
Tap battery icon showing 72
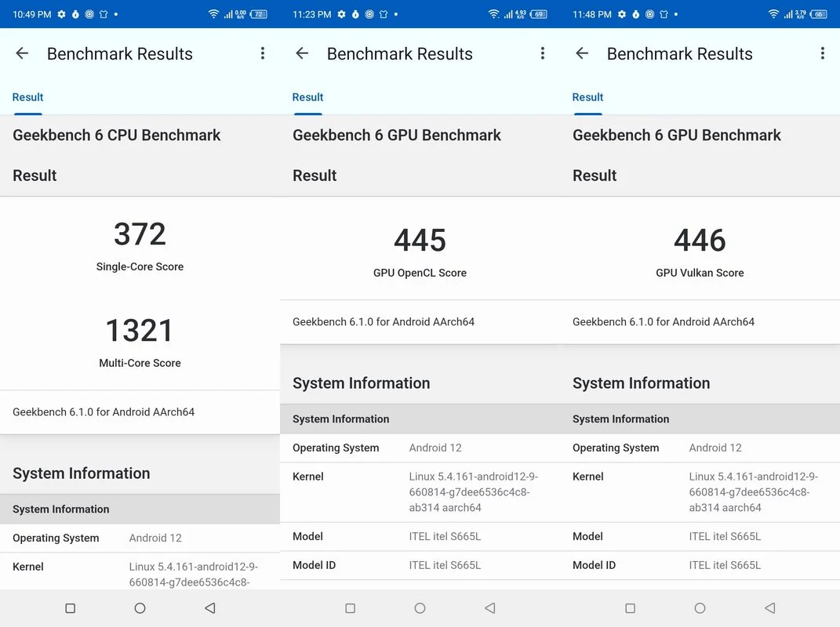coord(259,14)
